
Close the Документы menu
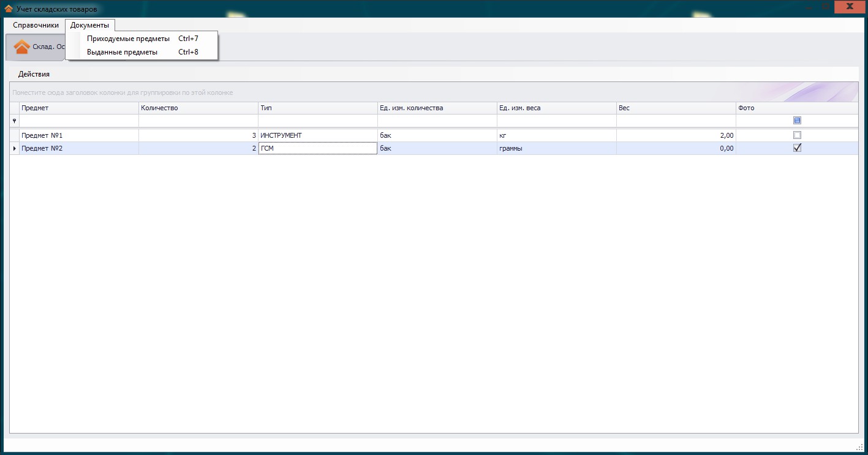click(90, 25)
